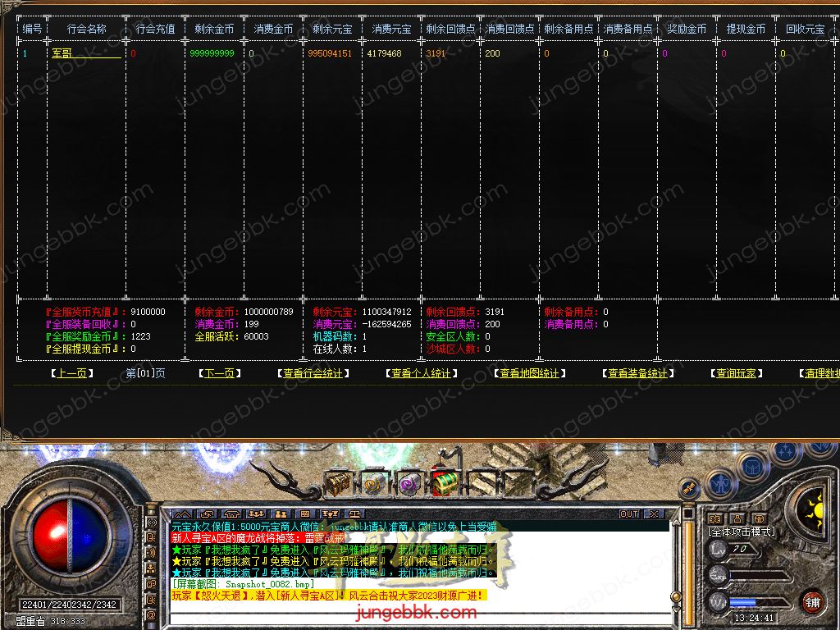
Task: Click the blue Wt weight bar
Action: pyautogui.click(x=742, y=602)
